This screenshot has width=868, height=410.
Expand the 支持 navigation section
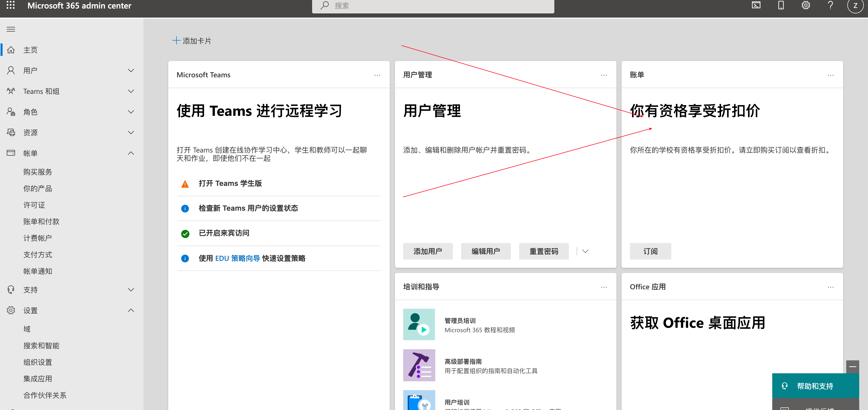coord(131,290)
